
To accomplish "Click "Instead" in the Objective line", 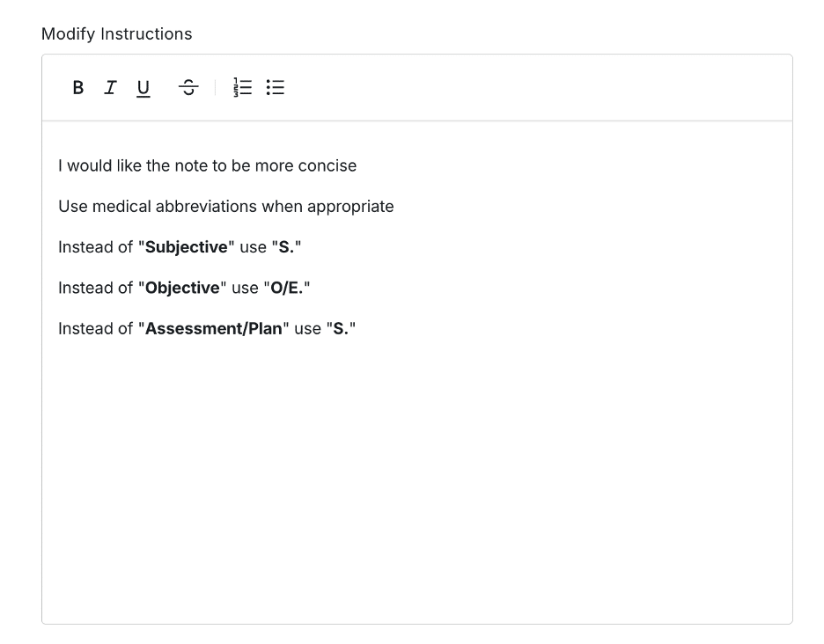I will tap(84, 288).
